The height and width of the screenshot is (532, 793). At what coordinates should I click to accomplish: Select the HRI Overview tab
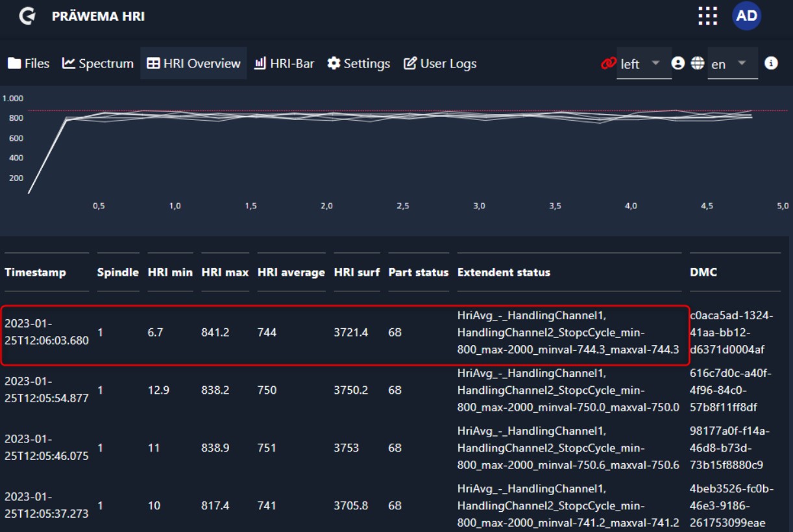[193, 64]
